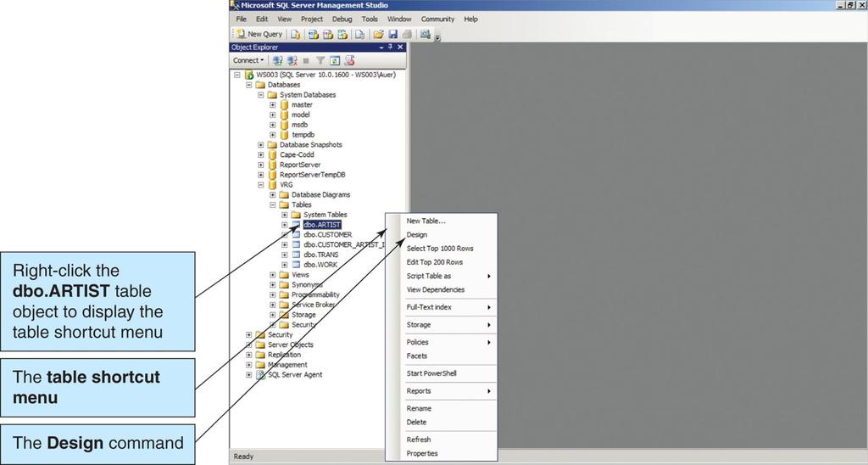Click the Save floppy disk icon
The height and width of the screenshot is (465, 868).
[x=393, y=34]
